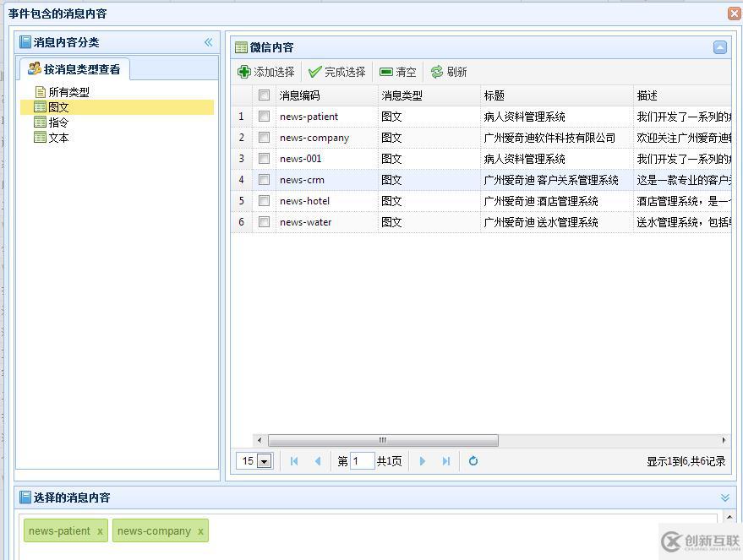Check the news-hotel row checkbox
Screen dimensions: 743x560
coord(264,201)
